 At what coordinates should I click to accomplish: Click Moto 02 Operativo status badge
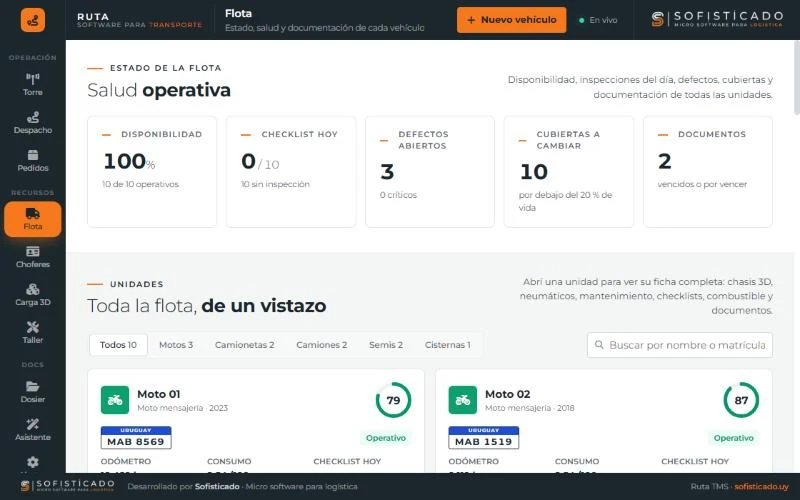coord(734,438)
